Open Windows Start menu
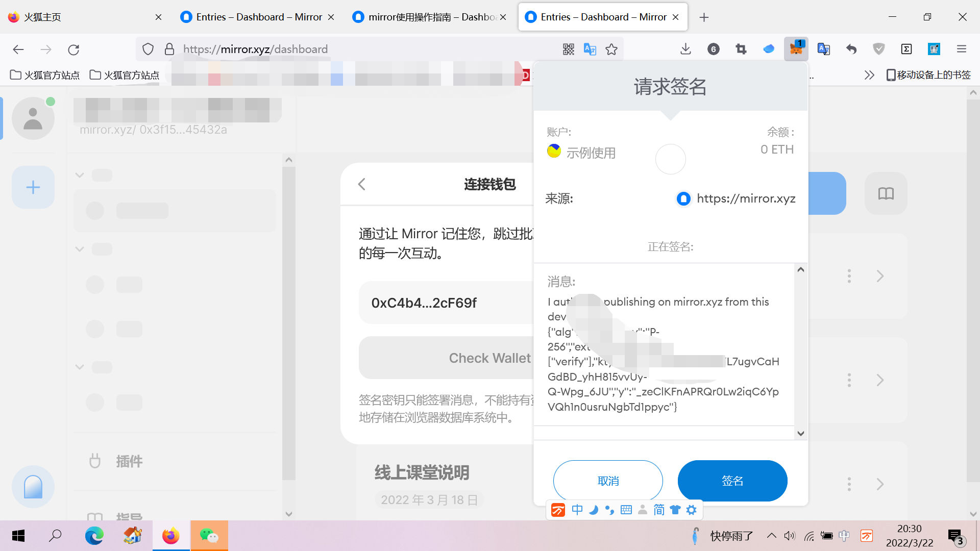The image size is (980, 551). 18,536
